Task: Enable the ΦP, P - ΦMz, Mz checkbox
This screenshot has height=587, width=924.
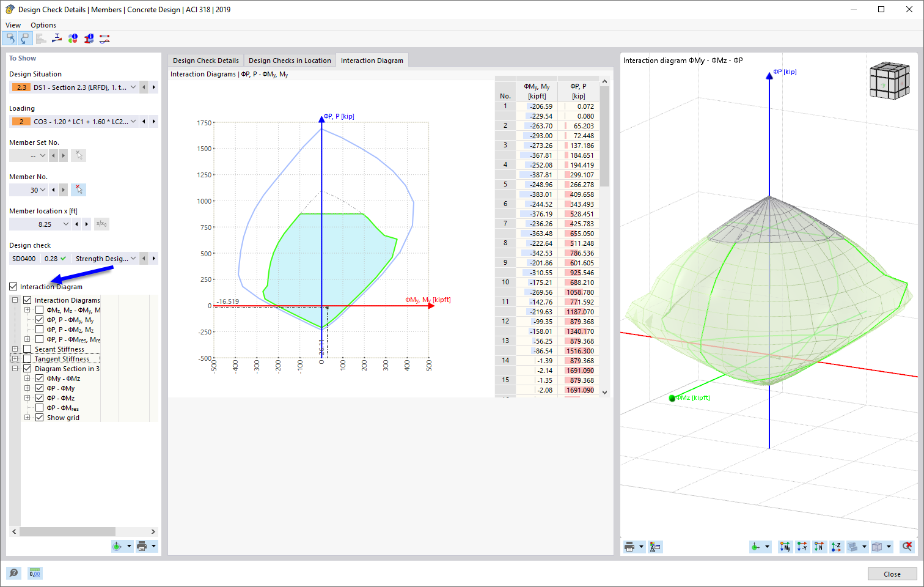Action: [40, 329]
